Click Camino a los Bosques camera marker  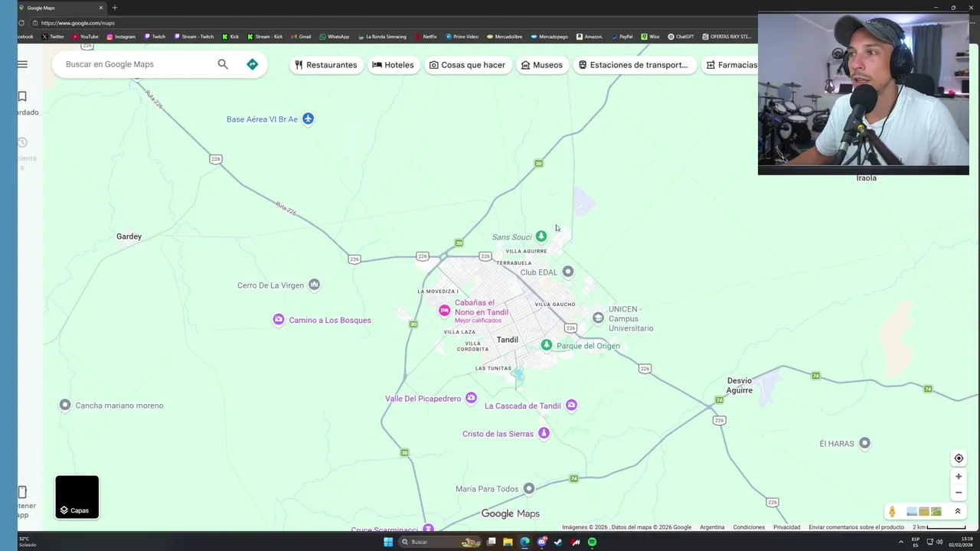(x=279, y=320)
